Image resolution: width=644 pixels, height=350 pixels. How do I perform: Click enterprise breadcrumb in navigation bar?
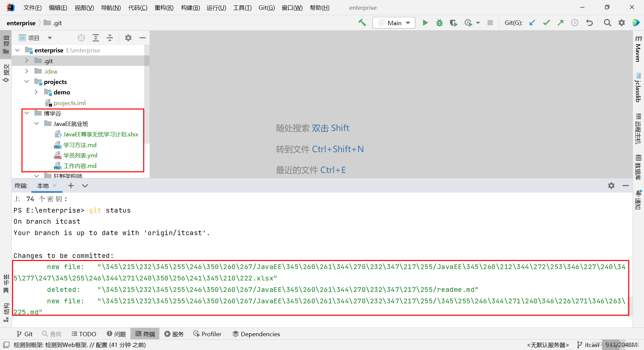[x=21, y=23]
